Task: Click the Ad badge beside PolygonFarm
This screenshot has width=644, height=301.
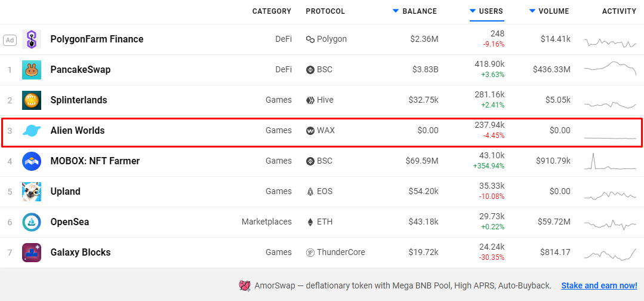Action: (x=10, y=40)
